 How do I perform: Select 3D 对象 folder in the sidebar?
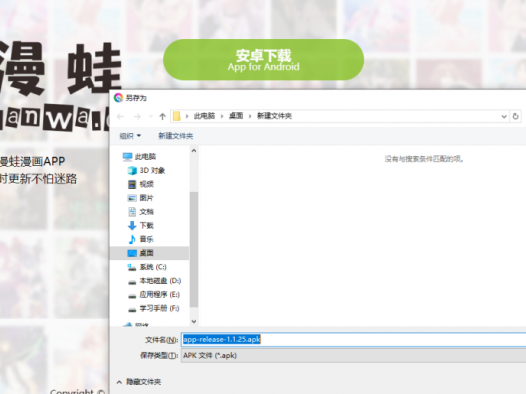point(146,170)
